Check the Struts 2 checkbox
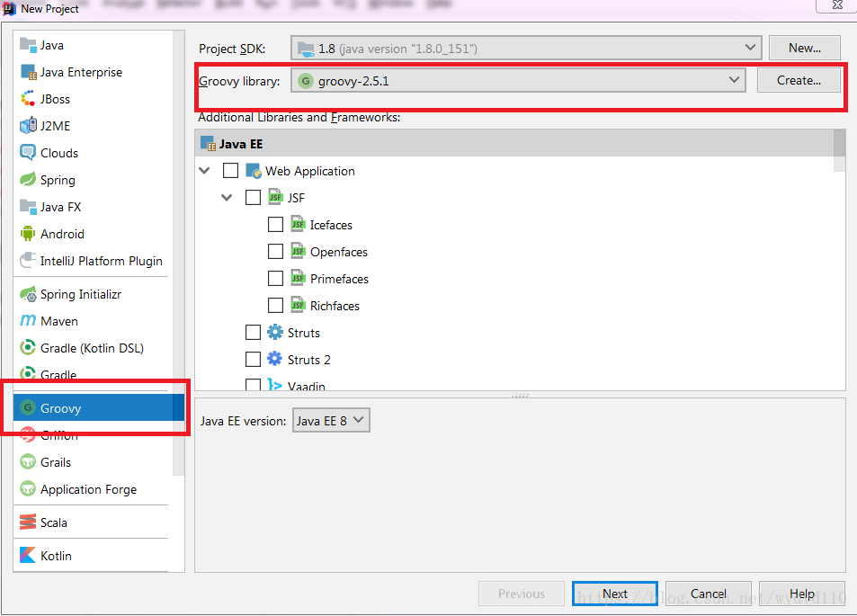 [x=253, y=359]
